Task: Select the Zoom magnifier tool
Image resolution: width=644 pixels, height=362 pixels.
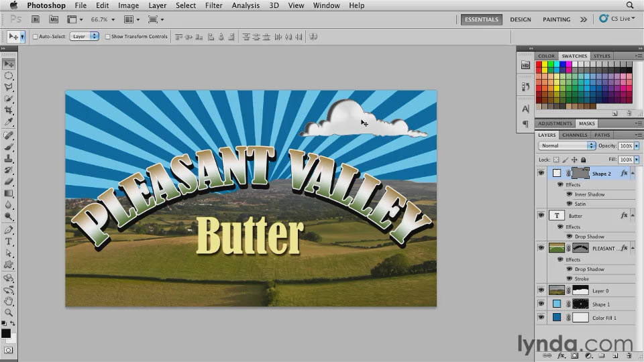Action: coord(9,312)
